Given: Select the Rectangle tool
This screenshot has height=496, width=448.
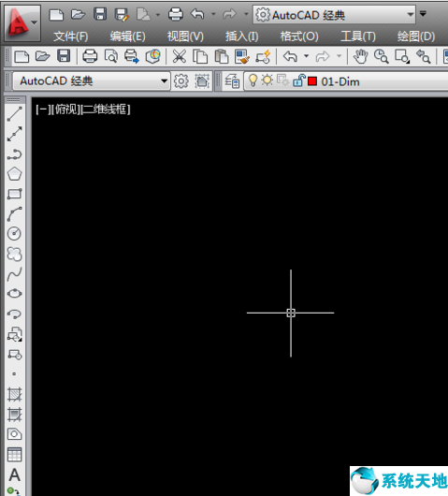Looking at the screenshot, I should 15,194.
